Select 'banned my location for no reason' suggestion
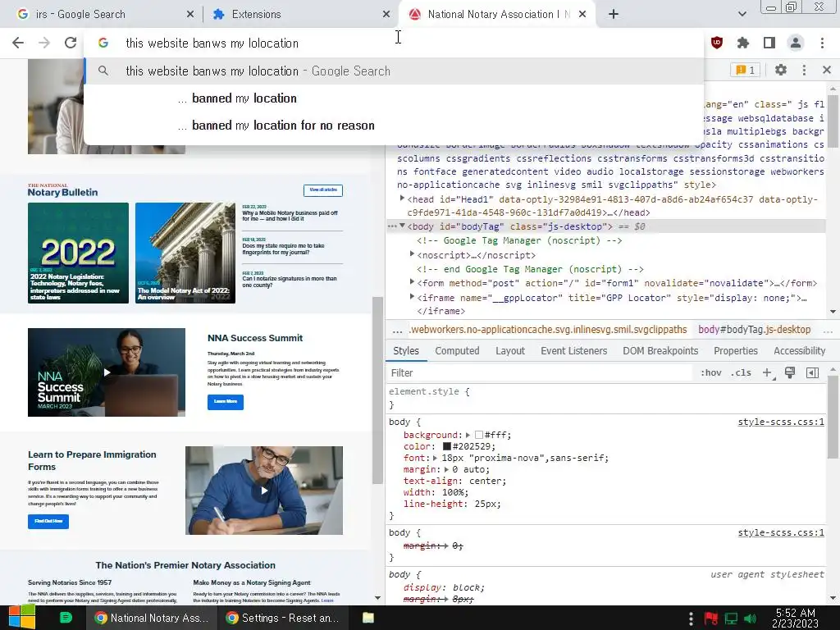Viewport: 840px width, 630px height. [394, 126]
